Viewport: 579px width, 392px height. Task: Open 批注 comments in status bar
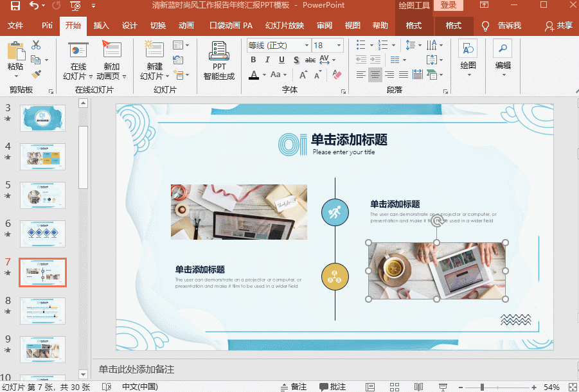coord(333,387)
